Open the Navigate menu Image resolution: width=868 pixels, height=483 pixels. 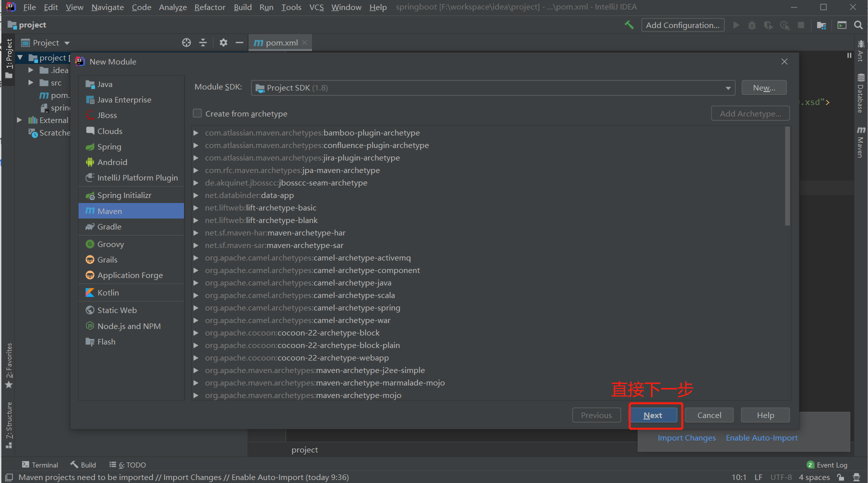(107, 7)
